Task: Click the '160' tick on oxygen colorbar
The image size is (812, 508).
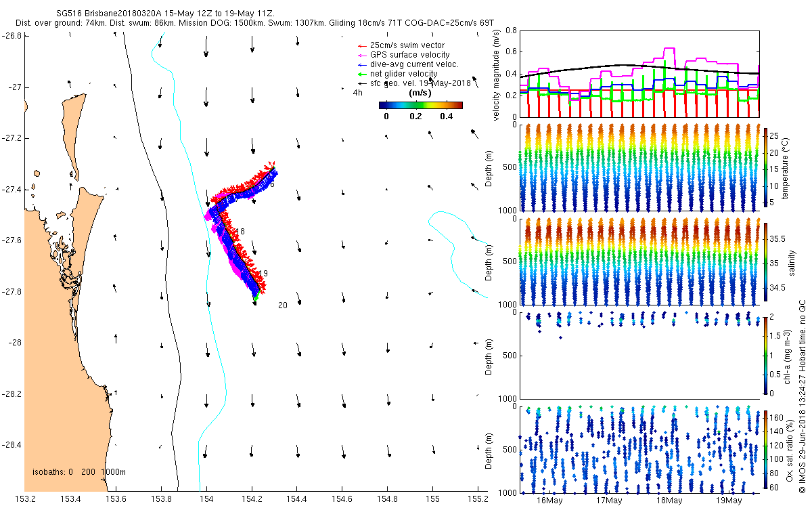Action: pos(778,417)
